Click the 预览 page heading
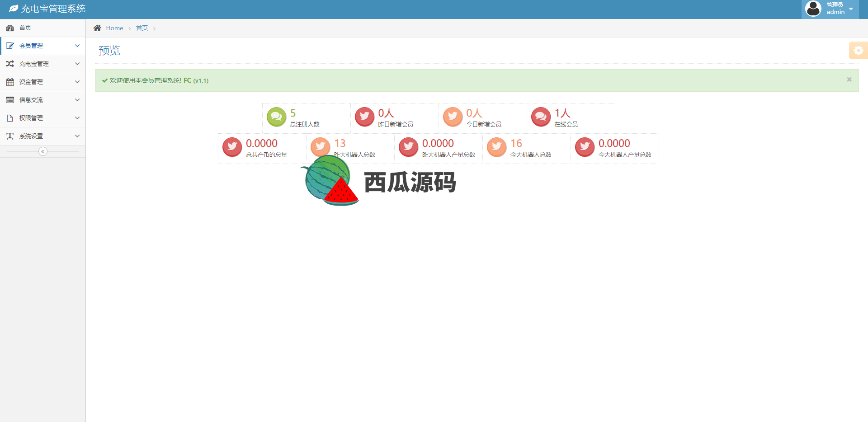868x422 pixels. click(x=109, y=51)
